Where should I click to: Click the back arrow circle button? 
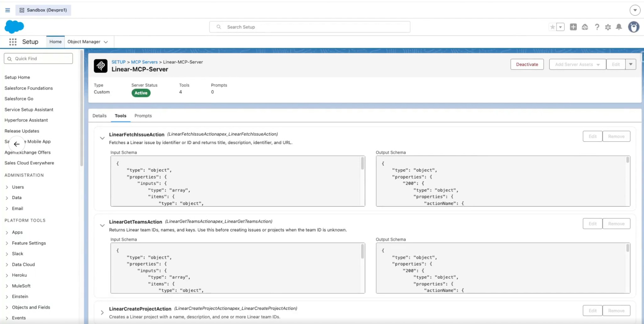pyautogui.click(x=17, y=144)
